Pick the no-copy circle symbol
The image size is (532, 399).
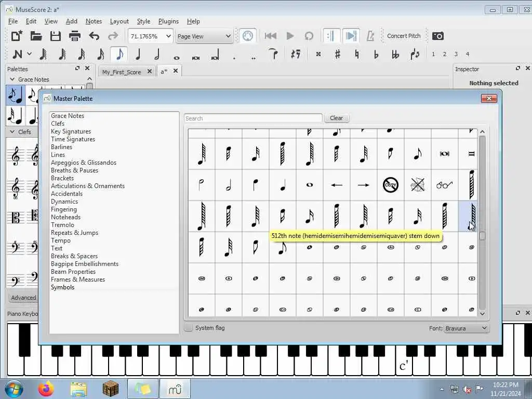coord(391,185)
